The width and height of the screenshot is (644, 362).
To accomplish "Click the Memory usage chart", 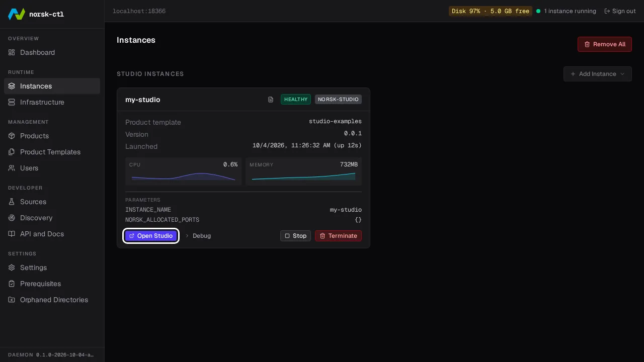I will (x=304, y=171).
